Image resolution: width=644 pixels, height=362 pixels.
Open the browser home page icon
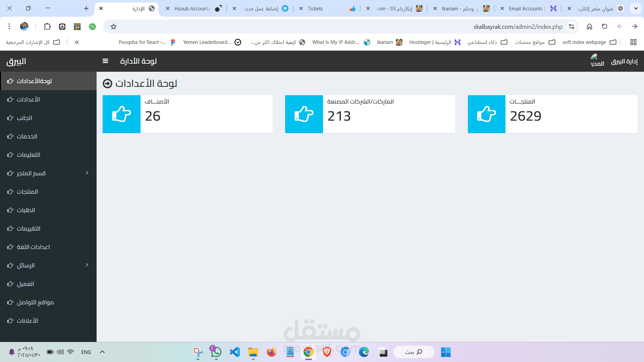[589, 26]
